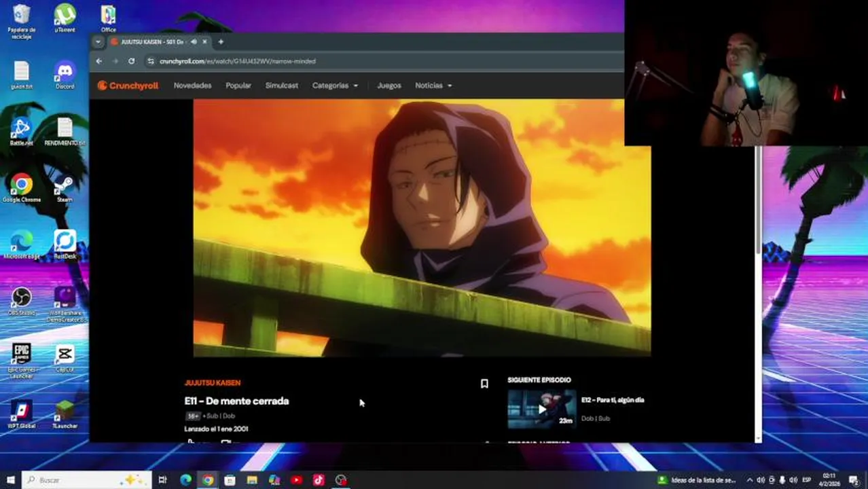Open Chrome's tab search dropdown
Image resolution: width=868 pixels, height=489 pixels.
pyautogui.click(x=98, y=41)
